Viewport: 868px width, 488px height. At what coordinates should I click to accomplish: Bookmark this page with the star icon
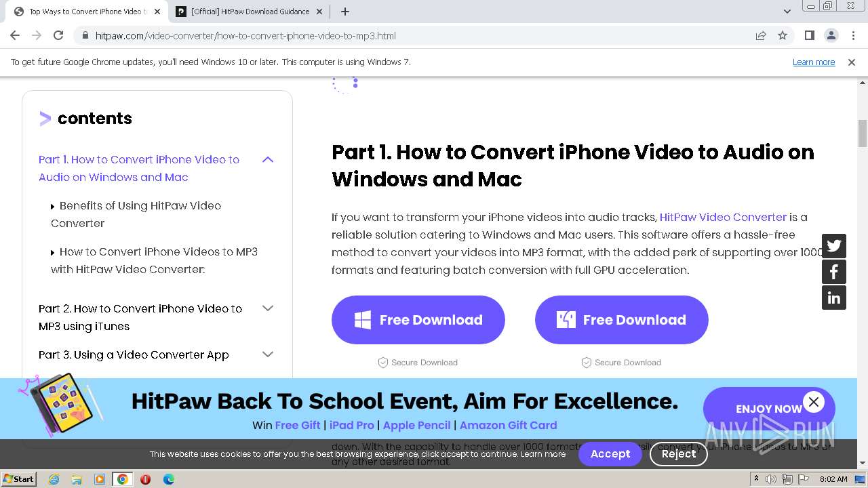pos(783,36)
